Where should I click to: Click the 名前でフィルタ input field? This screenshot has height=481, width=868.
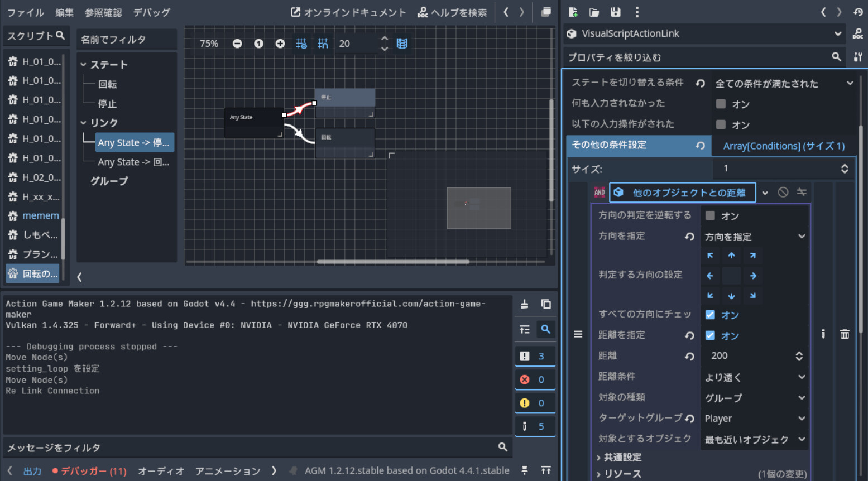(x=127, y=40)
